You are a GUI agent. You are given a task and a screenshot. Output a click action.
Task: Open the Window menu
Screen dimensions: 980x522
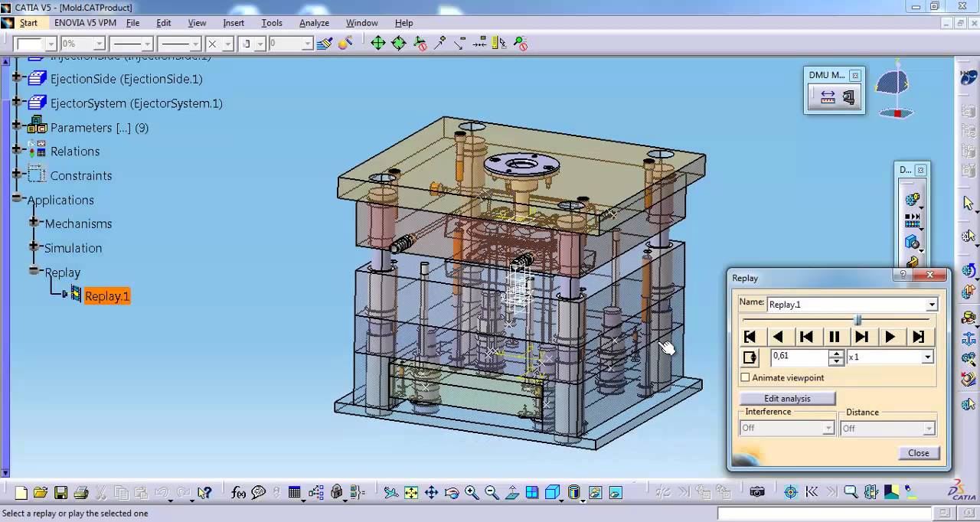click(x=362, y=23)
